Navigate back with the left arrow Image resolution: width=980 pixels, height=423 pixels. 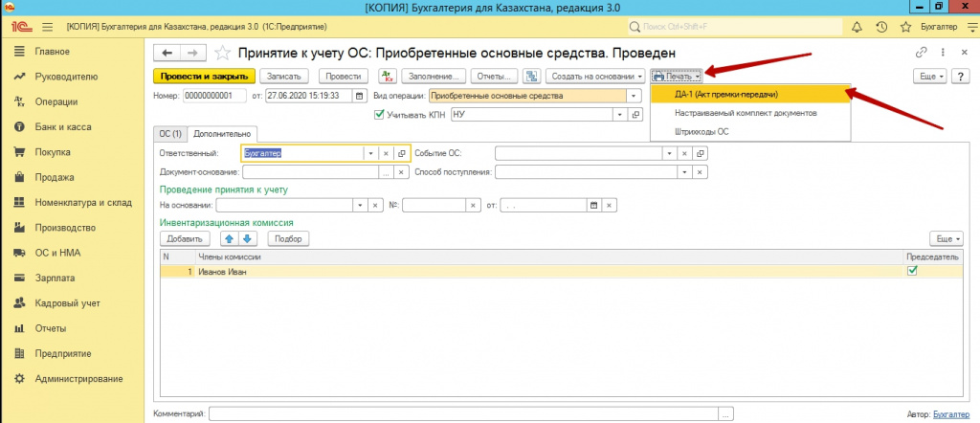(168, 53)
